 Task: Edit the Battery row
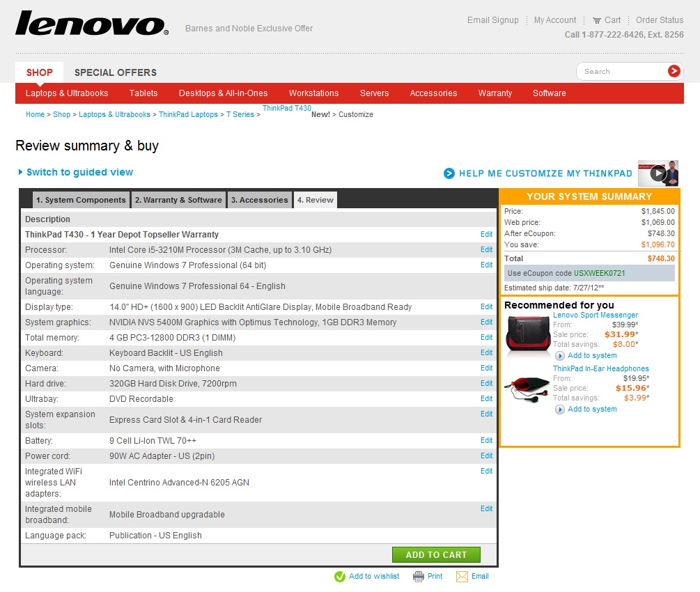tap(487, 440)
